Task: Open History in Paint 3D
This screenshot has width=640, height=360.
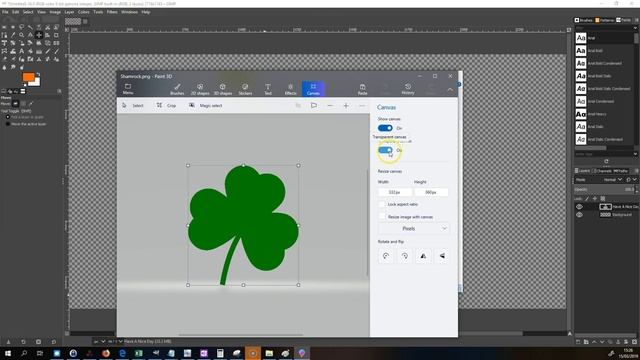Action: coord(408,89)
